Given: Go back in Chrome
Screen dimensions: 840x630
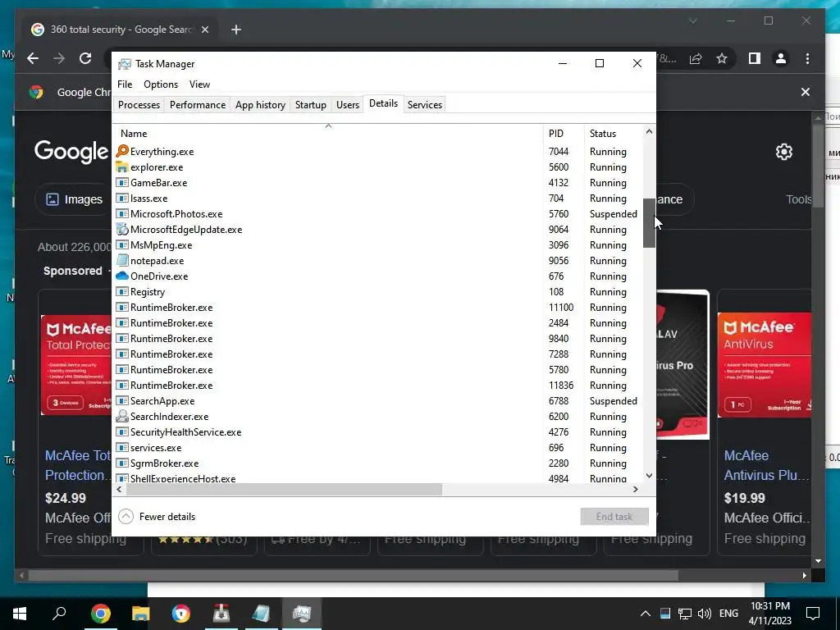Looking at the screenshot, I should tap(33, 58).
